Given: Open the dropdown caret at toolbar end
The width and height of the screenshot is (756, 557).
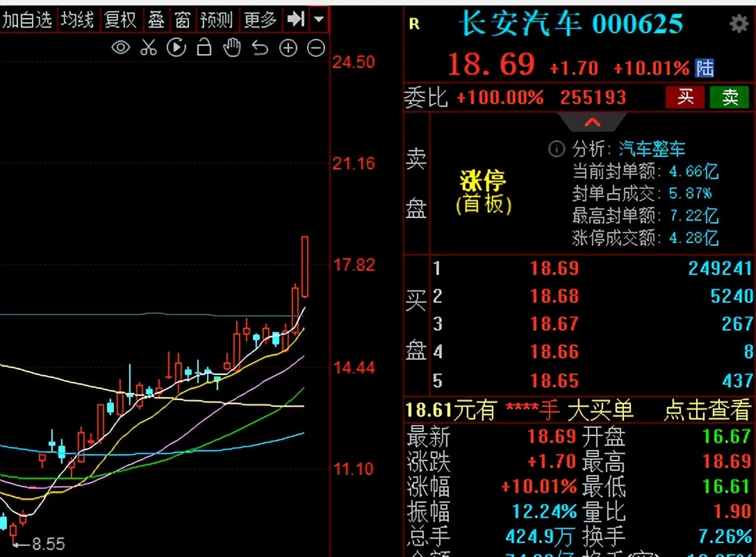Looking at the screenshot, I should click(x=319, y=20).
